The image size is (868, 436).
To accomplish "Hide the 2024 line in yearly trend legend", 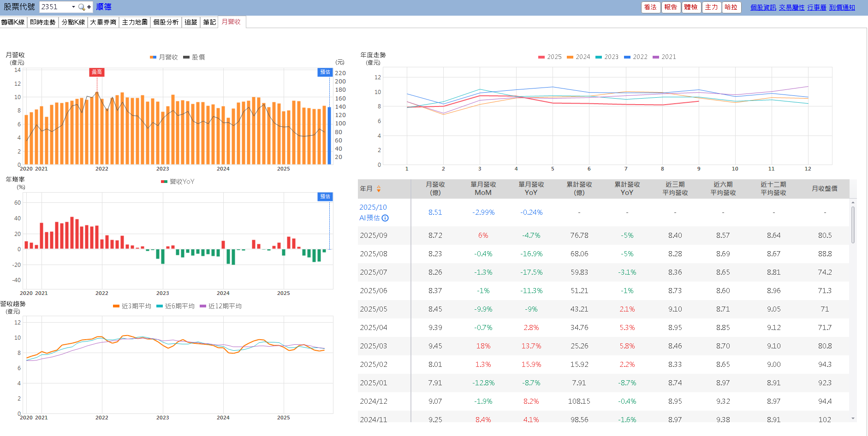I will coord(583,57).
